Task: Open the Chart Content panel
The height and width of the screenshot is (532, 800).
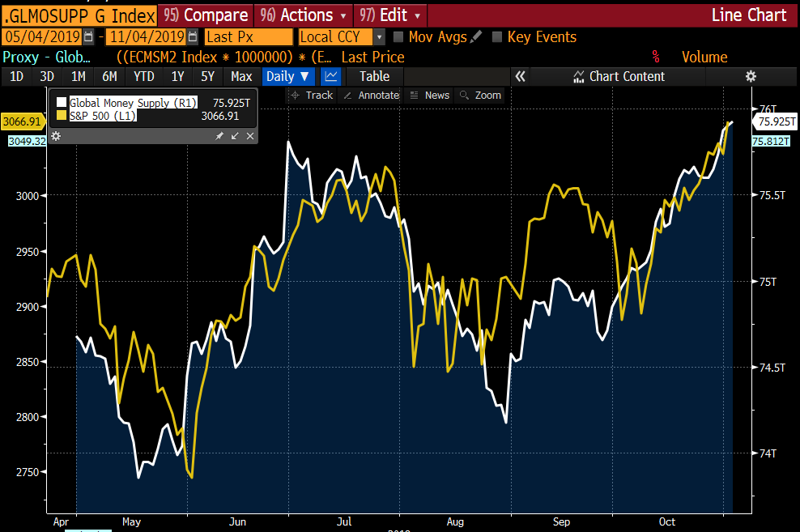Action: (x=619, y=76)
